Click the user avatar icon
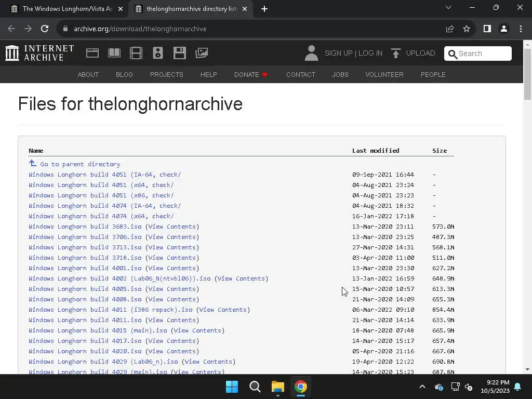Viewport: 532px width, 399px height. pyautogui.click(x=311, y=53)
